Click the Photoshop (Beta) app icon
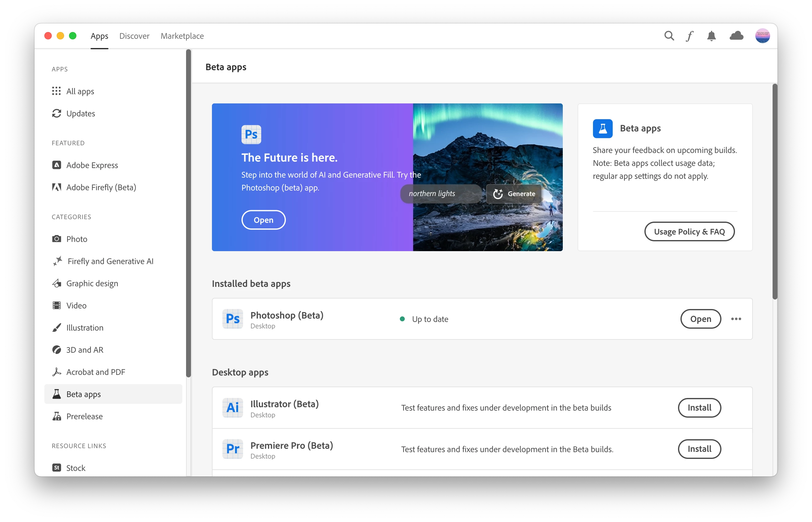The image size is (812, 522). pyautogui.click(x=233, y=319)
